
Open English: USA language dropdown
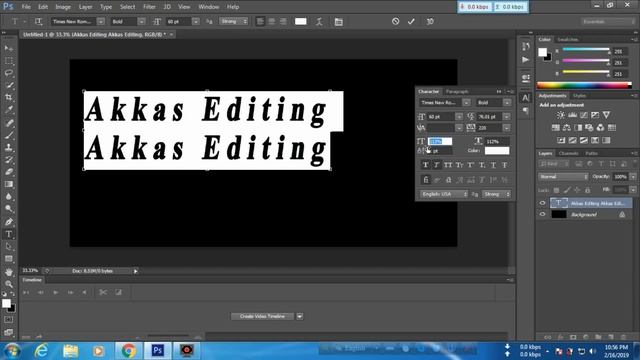coord(444,194)
